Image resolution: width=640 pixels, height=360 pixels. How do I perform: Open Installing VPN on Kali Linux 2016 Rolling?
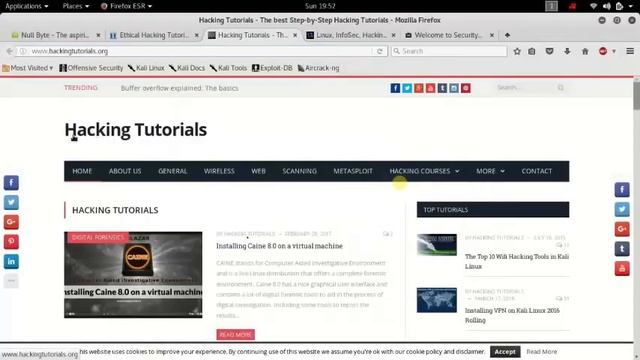512,315
